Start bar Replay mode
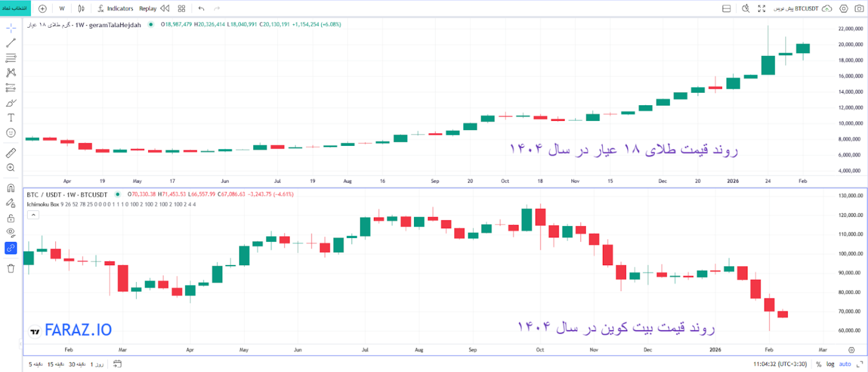The width and height of the screenshot is (868, 372). coord(148,8)
